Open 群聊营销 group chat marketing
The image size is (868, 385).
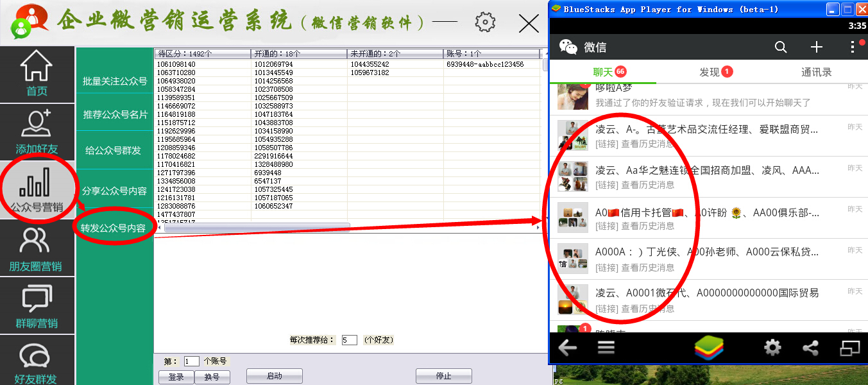pos(37,307)
